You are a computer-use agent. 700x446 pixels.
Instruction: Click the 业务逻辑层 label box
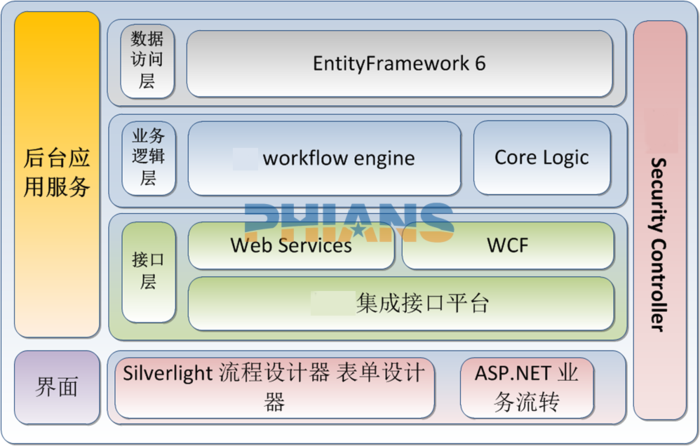(x=149, y=158)
